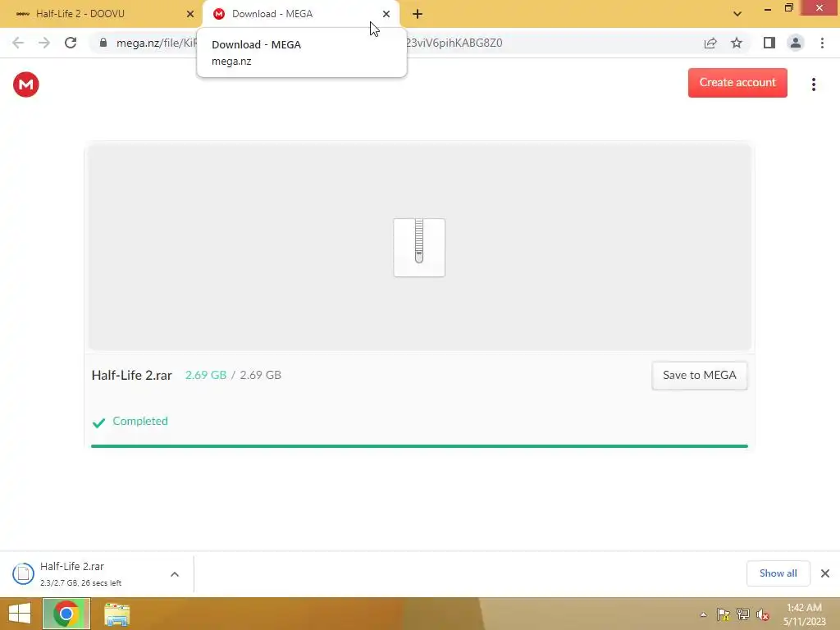Reload the current page
The height and width of the screenshot is (630, 840).
(x=71, y=43)
